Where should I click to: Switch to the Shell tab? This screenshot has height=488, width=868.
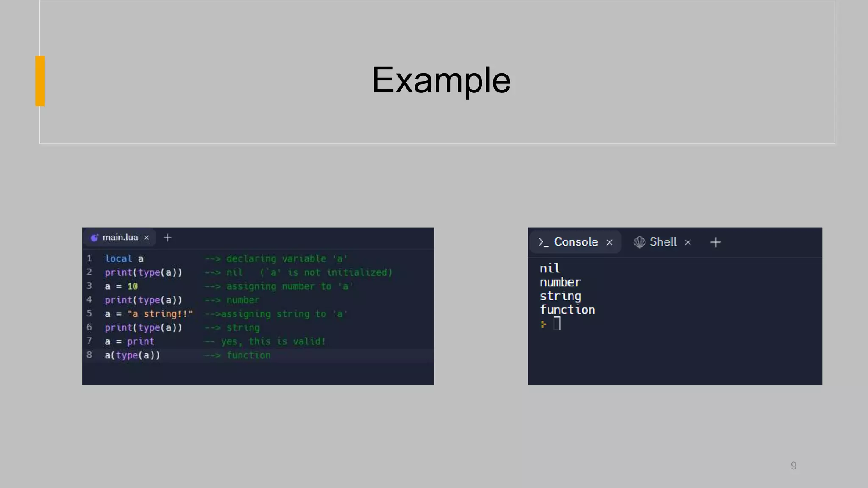click(x=663, y=242)
